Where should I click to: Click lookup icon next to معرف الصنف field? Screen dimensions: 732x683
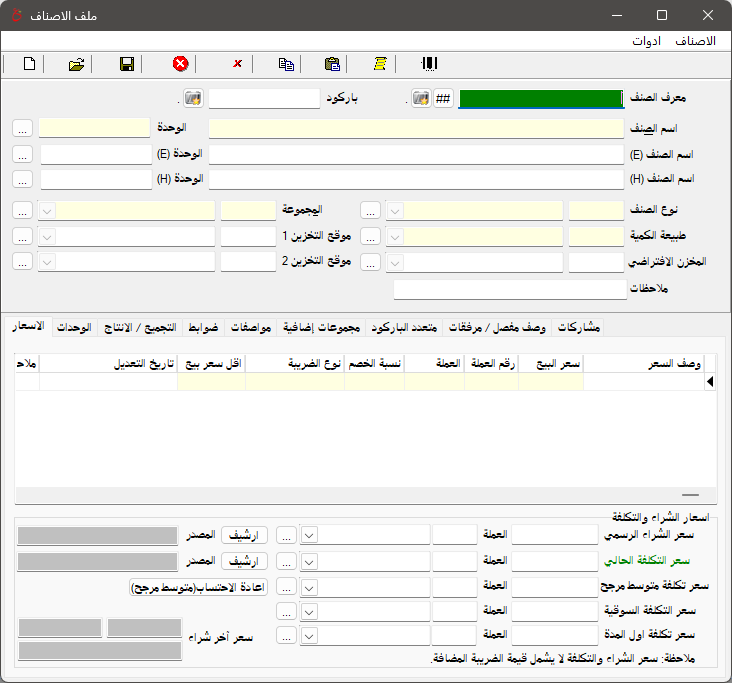(421, 99)
